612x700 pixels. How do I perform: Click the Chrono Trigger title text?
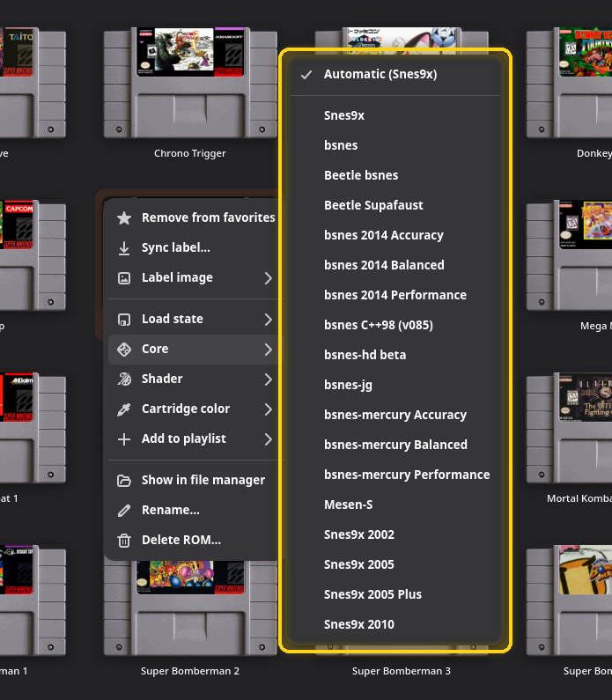pos(190,153)
